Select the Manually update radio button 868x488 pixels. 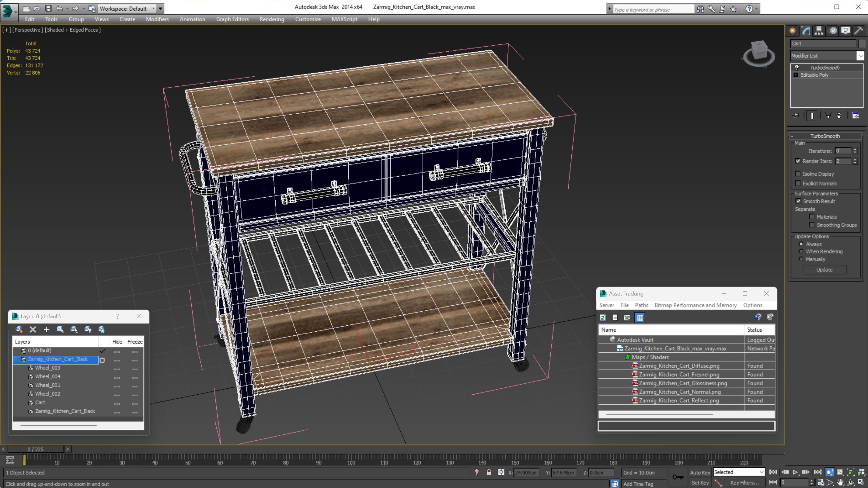tap(801, 259)
